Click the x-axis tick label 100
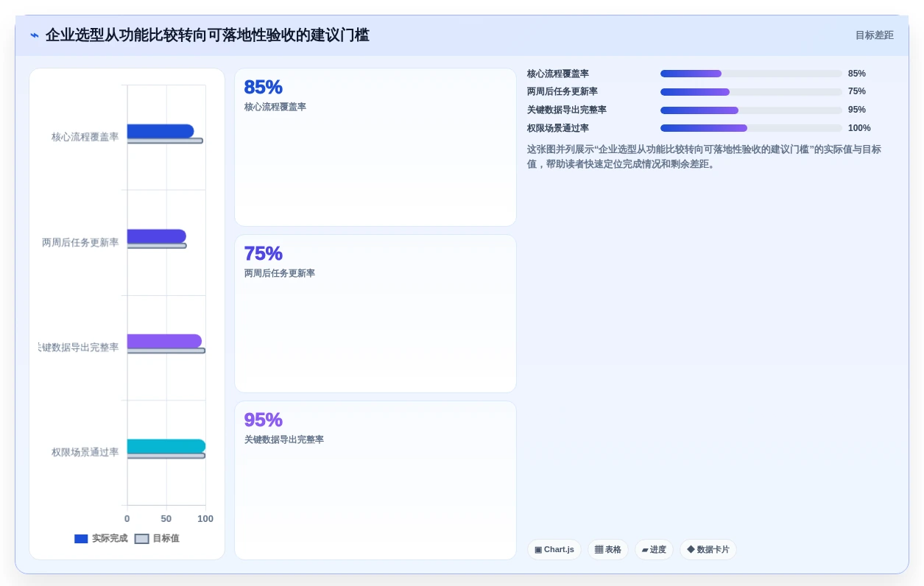The image size is (924, 586). pyautogui.click(x=205, y=518)
